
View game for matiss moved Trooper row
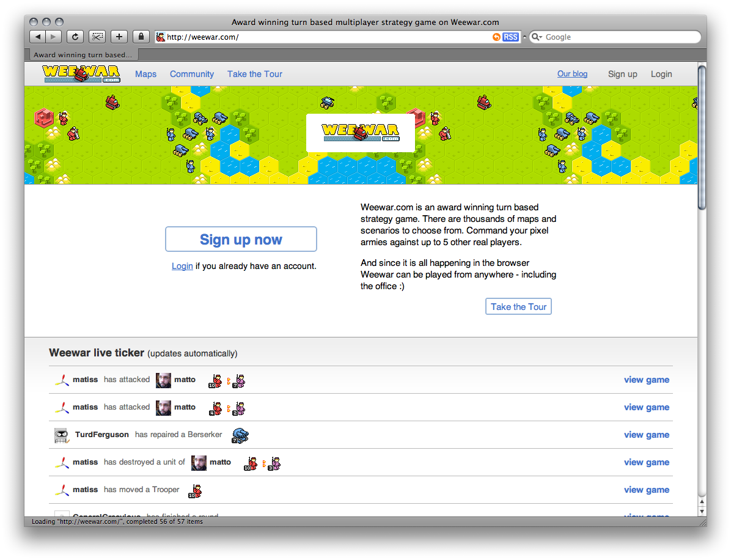pyautogui.click(x=647, y=490)
